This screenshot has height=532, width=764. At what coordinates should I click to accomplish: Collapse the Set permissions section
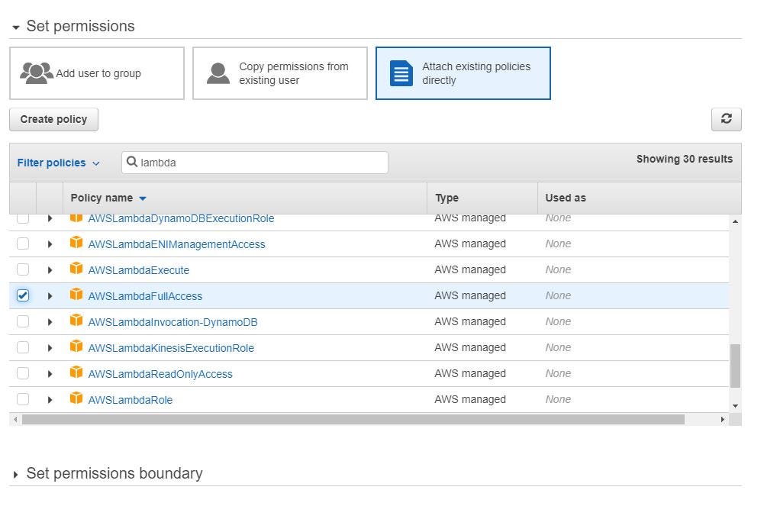tap(15, 27)
